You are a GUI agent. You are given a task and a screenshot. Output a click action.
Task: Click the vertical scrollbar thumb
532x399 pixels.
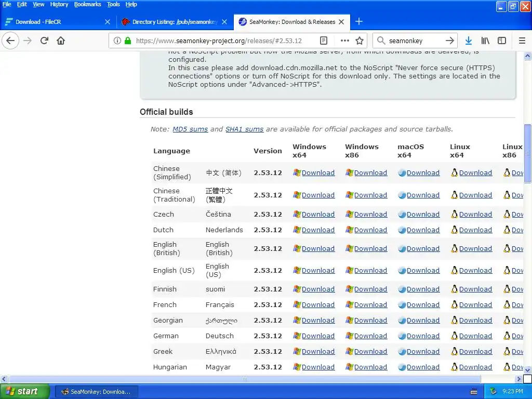coord(528,153)
